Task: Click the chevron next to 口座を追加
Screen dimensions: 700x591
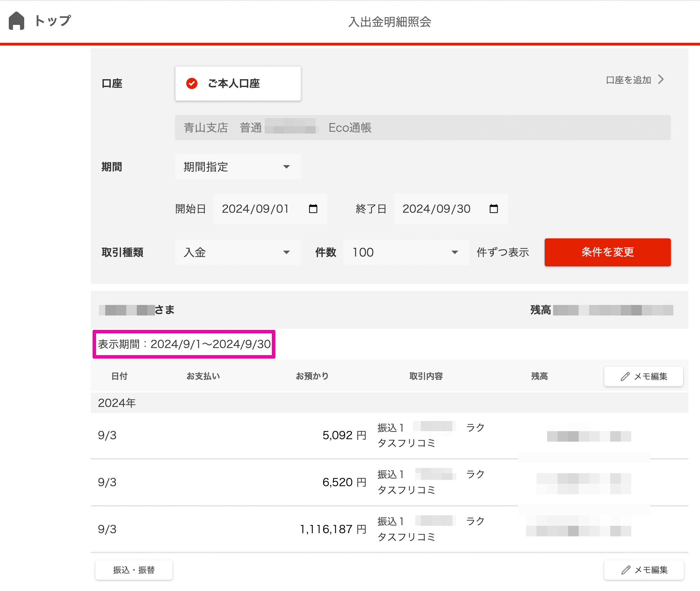Action: [x=661, y=80]
